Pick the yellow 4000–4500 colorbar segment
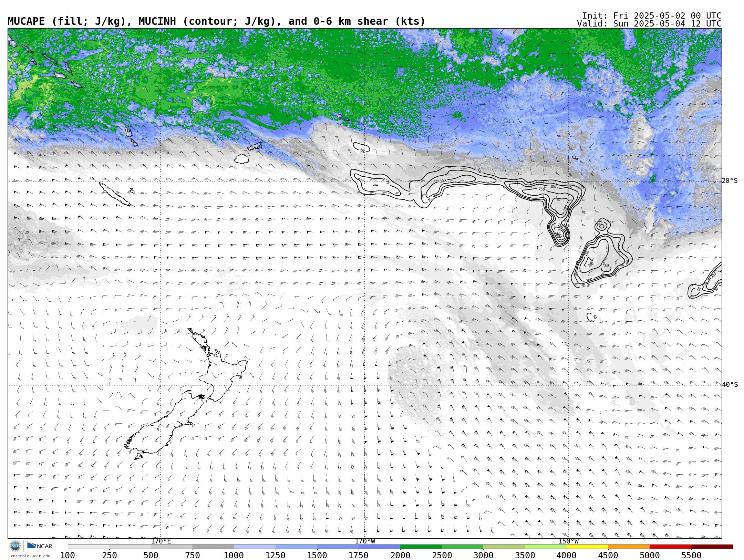 (x=587, y=547)
